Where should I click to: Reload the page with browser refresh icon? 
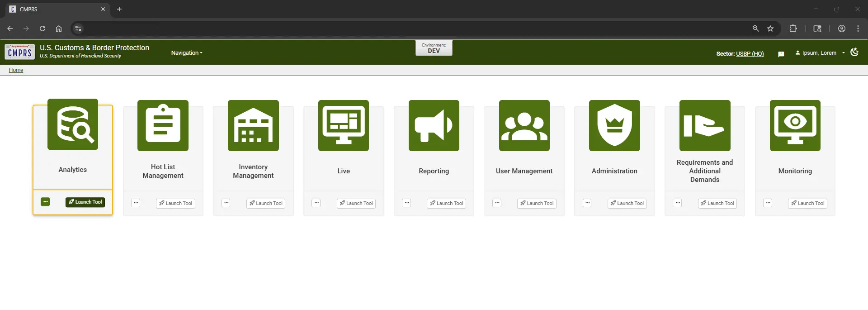(x=42, y=29)
